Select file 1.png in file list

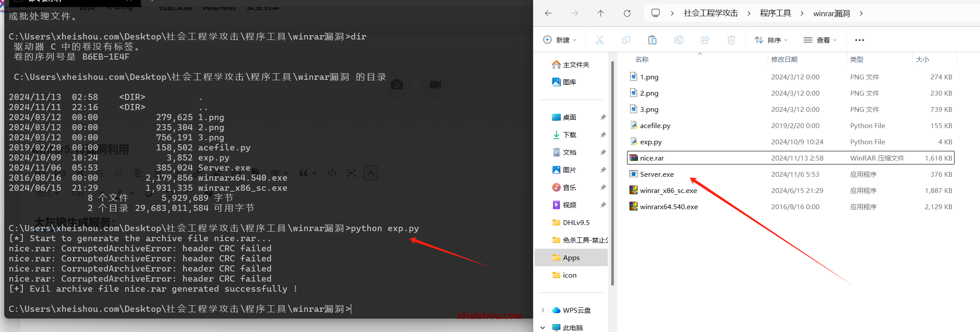(791, 77)
